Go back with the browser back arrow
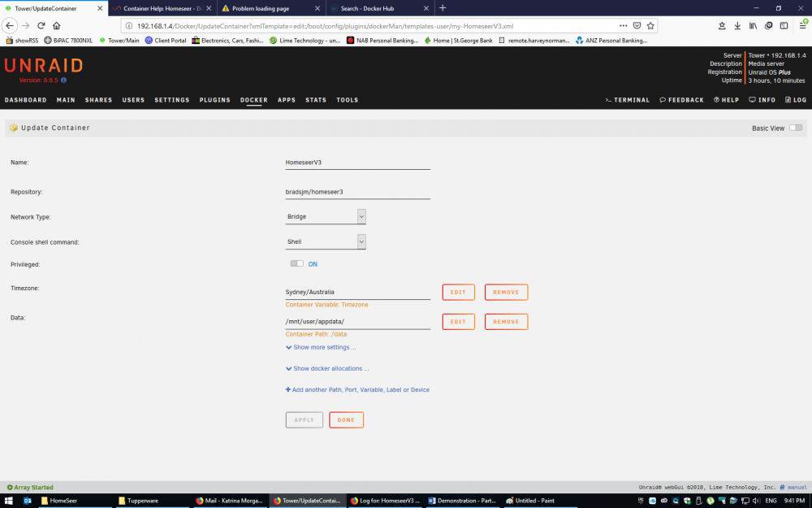This screenshot has height=508, width=812. click(10, 25)
